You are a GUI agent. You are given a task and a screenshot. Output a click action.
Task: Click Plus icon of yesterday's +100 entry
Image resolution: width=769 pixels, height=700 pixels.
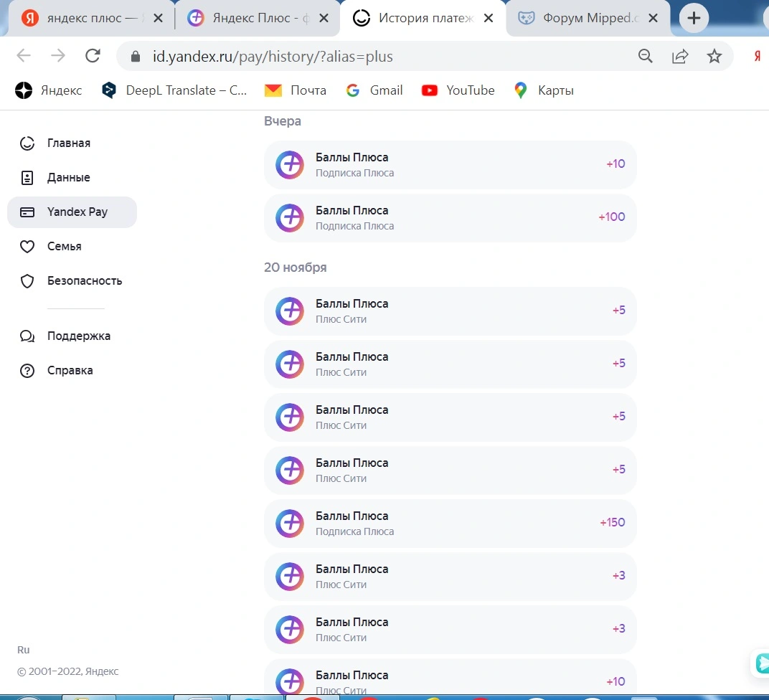(289, 217)
